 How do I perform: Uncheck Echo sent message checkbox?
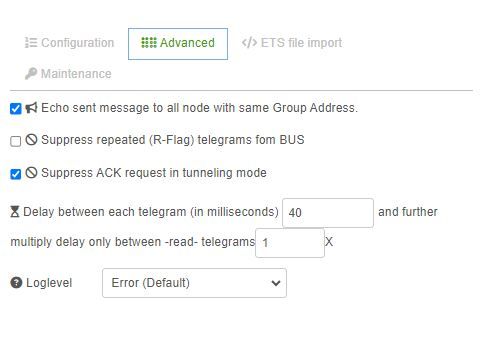[16, 109]
